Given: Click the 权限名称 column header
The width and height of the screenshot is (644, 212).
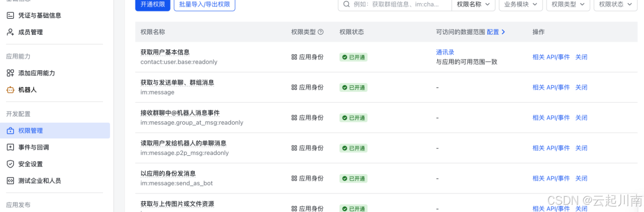Looking at the screenshot, I should (153, 32).
